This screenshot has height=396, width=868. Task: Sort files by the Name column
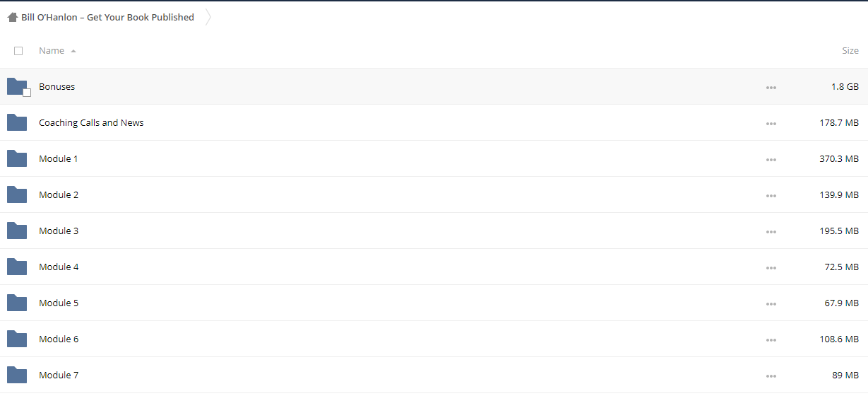point(52,51)
